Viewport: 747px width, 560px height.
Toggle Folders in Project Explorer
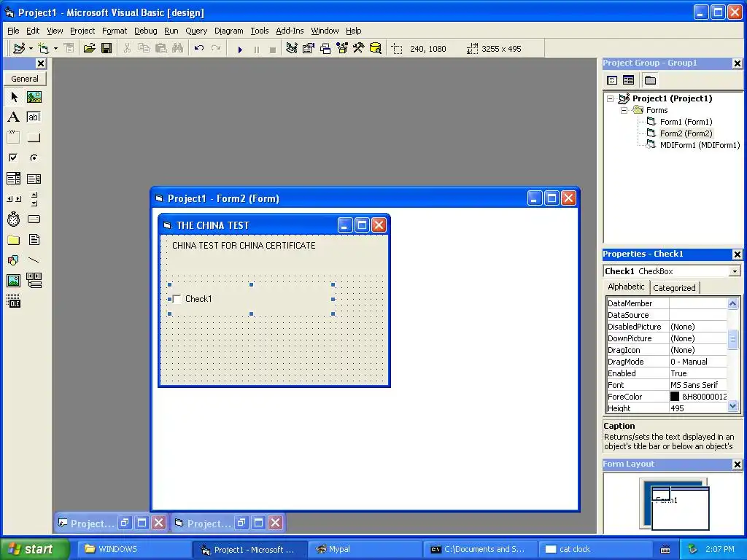click(x=650, y=80)
